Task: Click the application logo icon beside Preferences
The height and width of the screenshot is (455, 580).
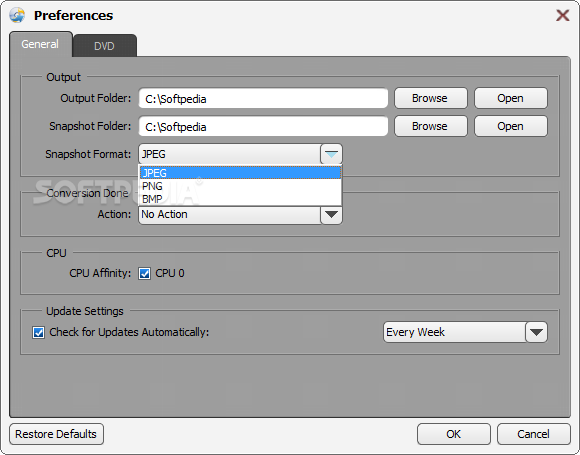Action: (x=17, y=16)
